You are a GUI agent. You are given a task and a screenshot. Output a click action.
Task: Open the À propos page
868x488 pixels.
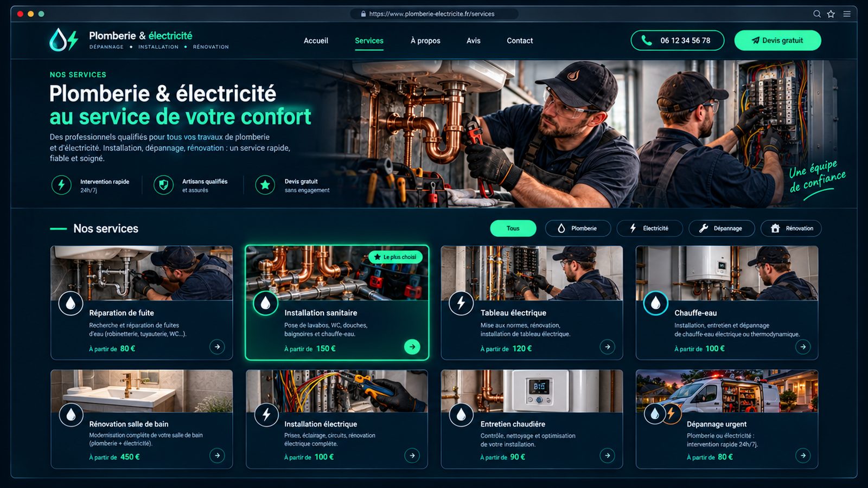425,41
